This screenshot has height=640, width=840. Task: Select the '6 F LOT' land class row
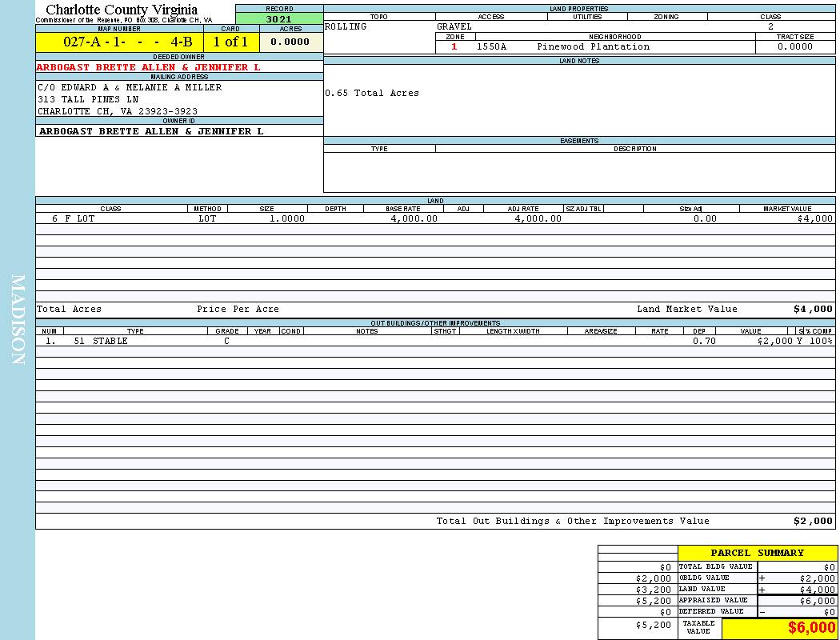click(74, 218)
